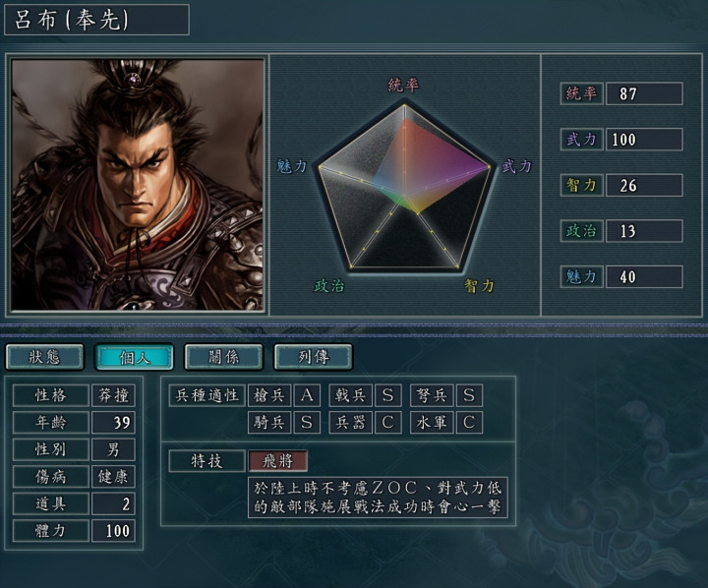Click the 槍兵 aptitude grade A
708x588 pixels.
(307, 395)
